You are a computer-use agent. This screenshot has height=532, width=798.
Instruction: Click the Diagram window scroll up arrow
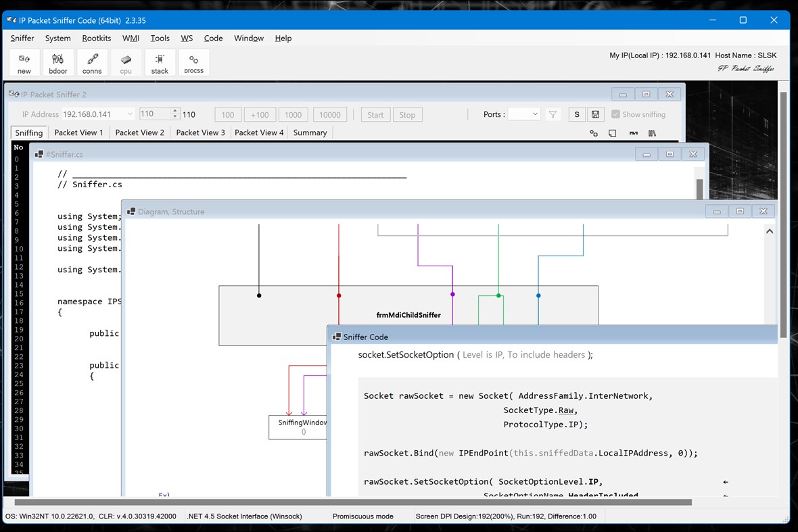click(770, 231)
